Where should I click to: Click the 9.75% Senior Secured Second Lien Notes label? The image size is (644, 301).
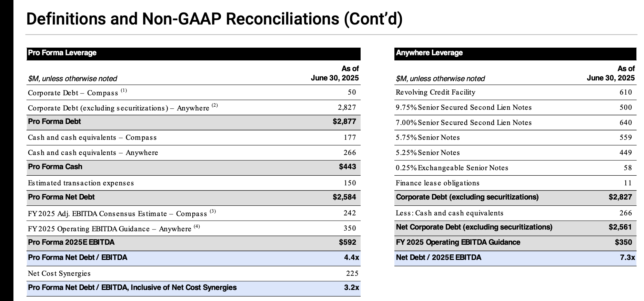point(464,107)
